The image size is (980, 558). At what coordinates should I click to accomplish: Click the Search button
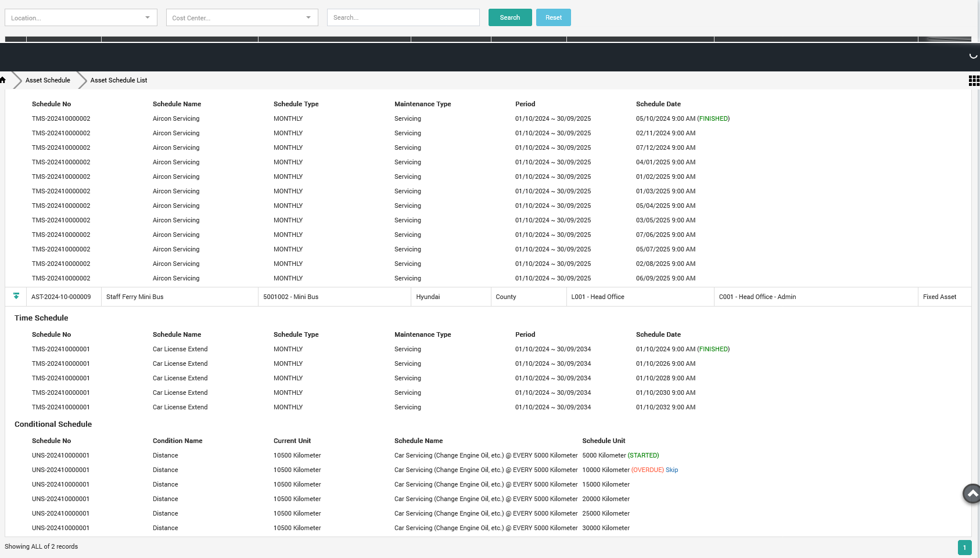(509, 17)
